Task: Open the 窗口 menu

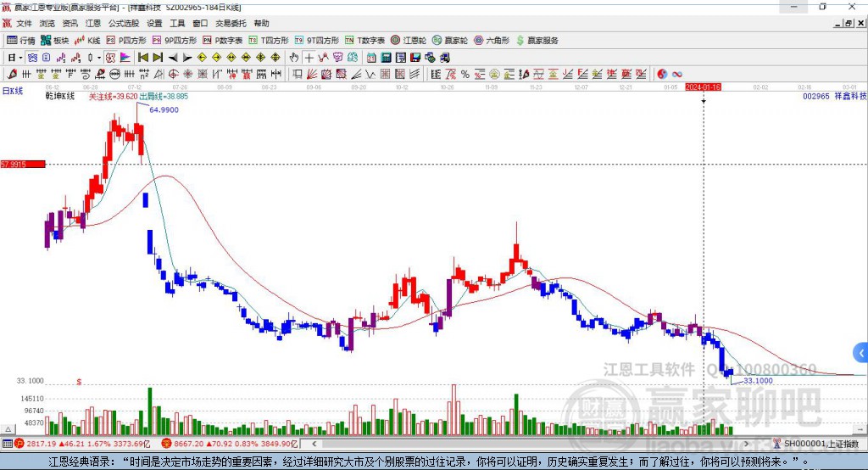Action: pyautogui.click(x=200, y=23)
